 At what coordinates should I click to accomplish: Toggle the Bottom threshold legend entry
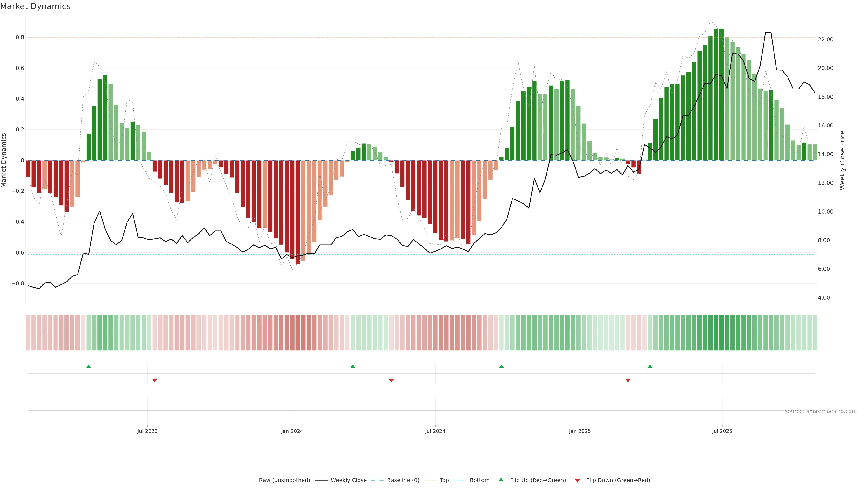pyautogui.click(x=479, y=480)
